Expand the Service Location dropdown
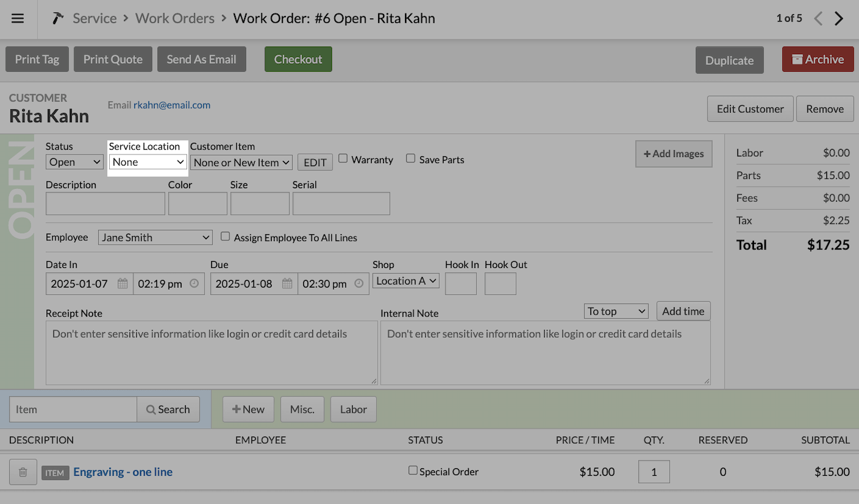The height and width of the screenshot is (504, 859). [x=148, y=162]
